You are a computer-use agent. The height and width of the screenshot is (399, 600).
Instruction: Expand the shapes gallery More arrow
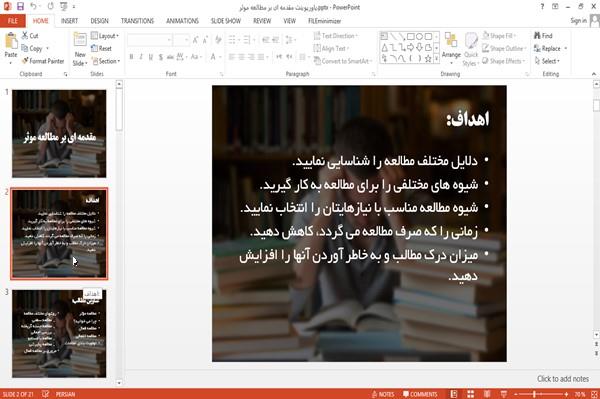tap(436, 58)
